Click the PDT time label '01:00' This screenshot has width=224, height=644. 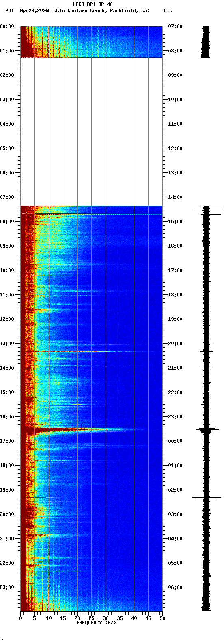click(x=7, y=51)
